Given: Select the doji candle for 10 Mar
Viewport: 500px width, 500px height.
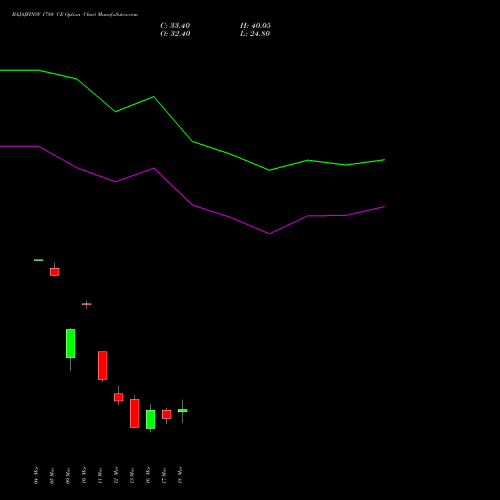Looking at the screenshot, I should coord(87,304).
